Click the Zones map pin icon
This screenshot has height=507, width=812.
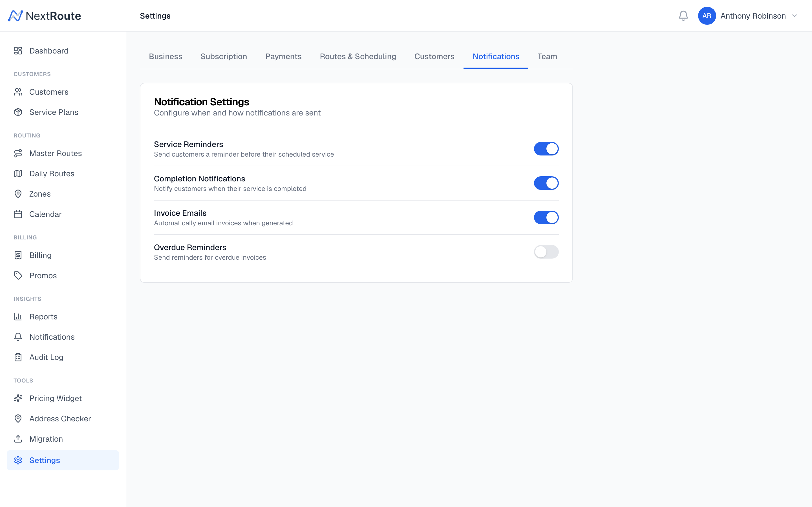[18, 194]
